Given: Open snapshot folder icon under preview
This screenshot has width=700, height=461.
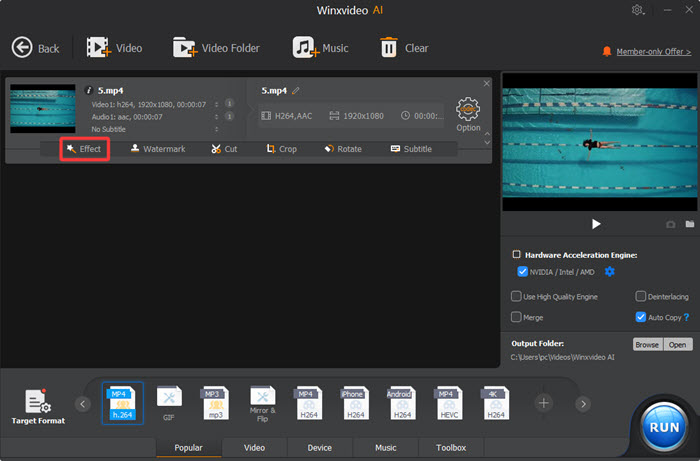Looking at the screenshot, I should tap(690, 224).
